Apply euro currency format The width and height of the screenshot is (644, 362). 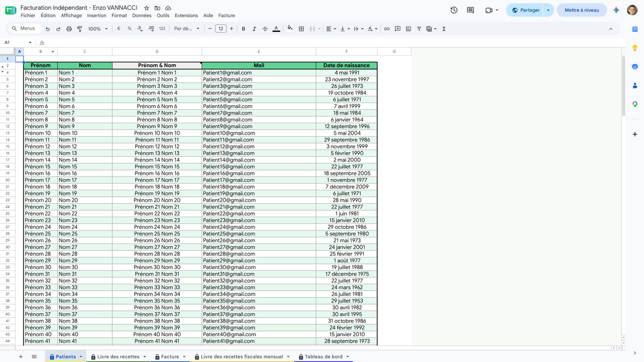[x=118, y=28]
